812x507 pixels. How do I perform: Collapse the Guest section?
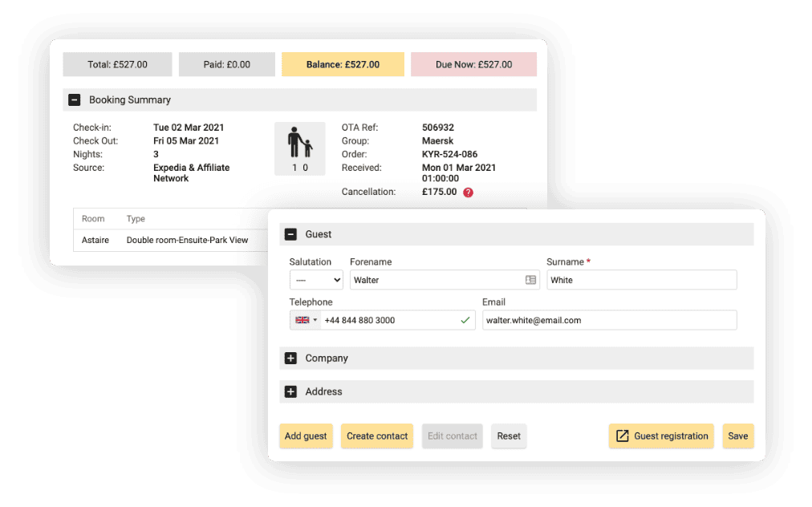tap(290, 234)
